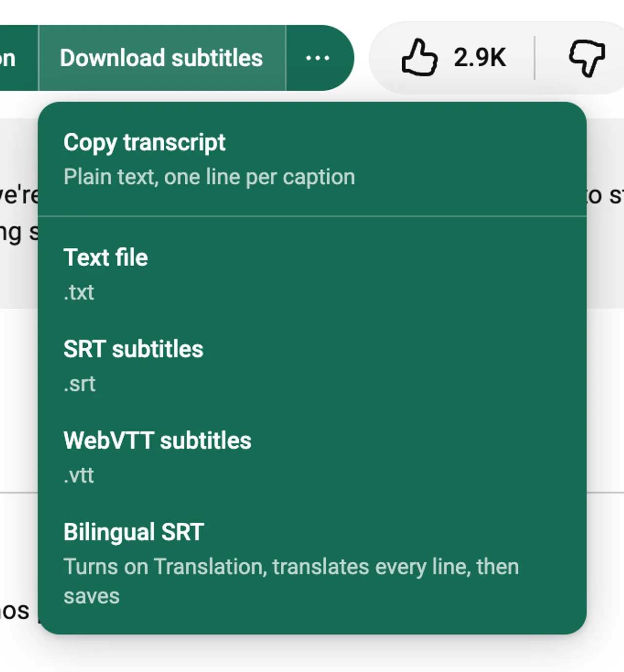Click the 2.9K like count
This screenshot has height=672, width=624.
[480, 58]
